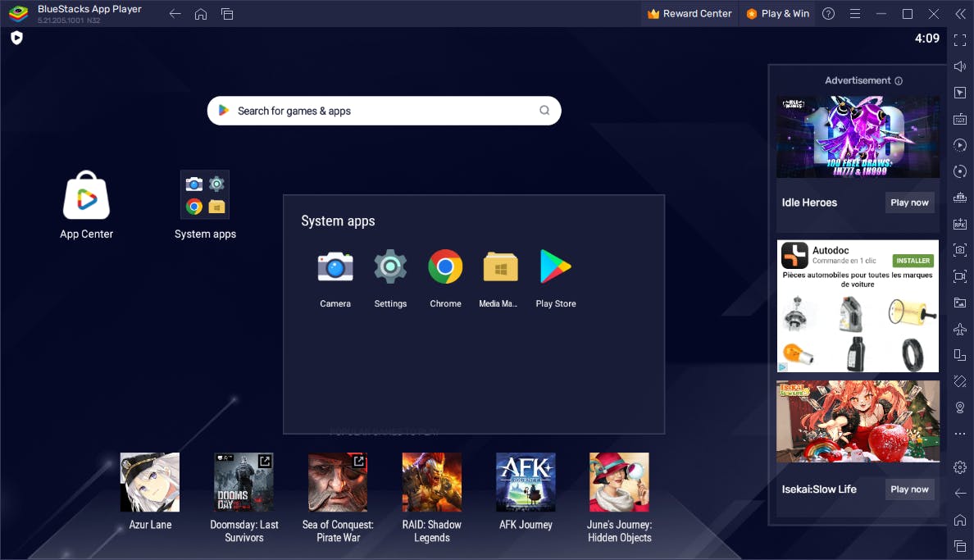Open the keyboard game controls icon
This screenshot has height=560, width=974.
click(x=960, y=119)
